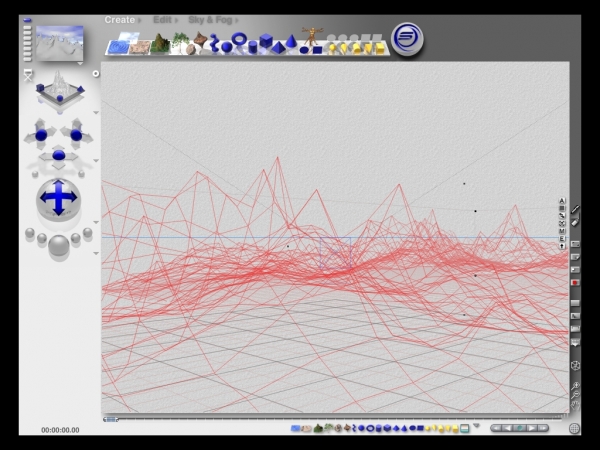Click the 00:00:00.00 time readout
The width and height of the screenshot is (600, 450).
pos(60,430)
